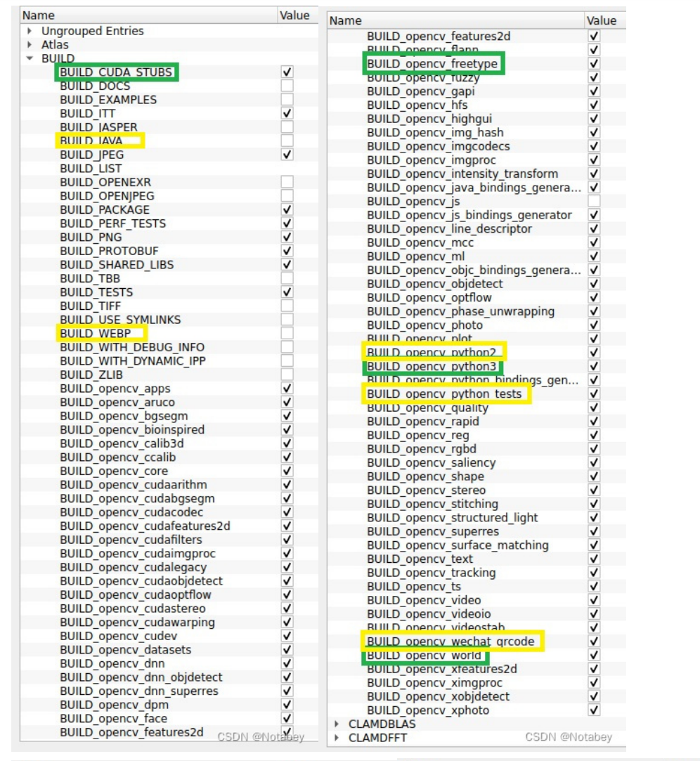Uncheck the BUILD_JPEG checkbox

coord(287,155)
